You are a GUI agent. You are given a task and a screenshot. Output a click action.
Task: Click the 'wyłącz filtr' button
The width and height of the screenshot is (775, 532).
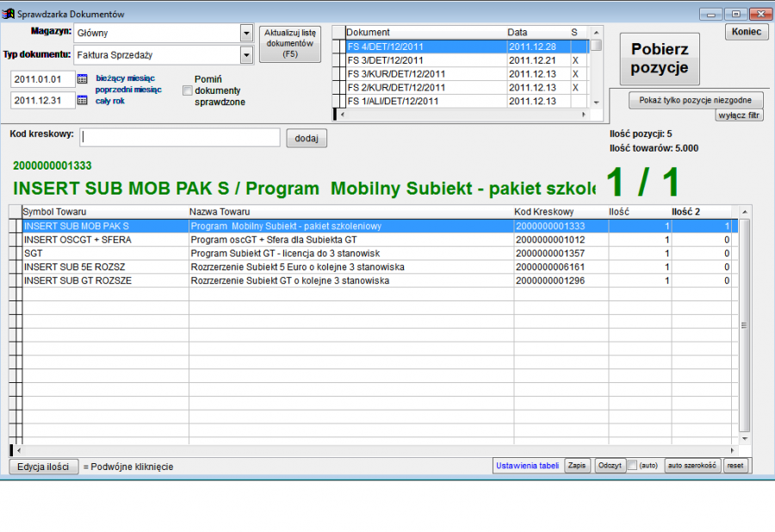(739, 115)
